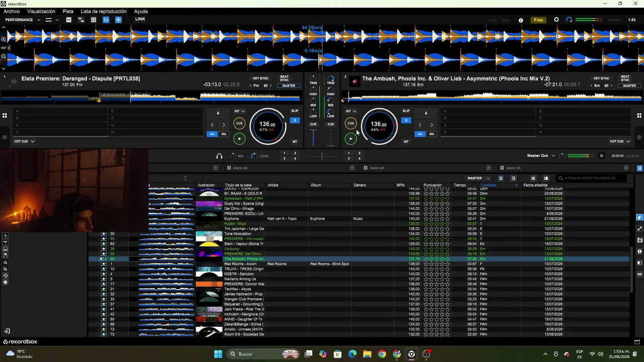Adjust deck 1 channel fader
Screen dimensions: 644x362
[313, 137]
